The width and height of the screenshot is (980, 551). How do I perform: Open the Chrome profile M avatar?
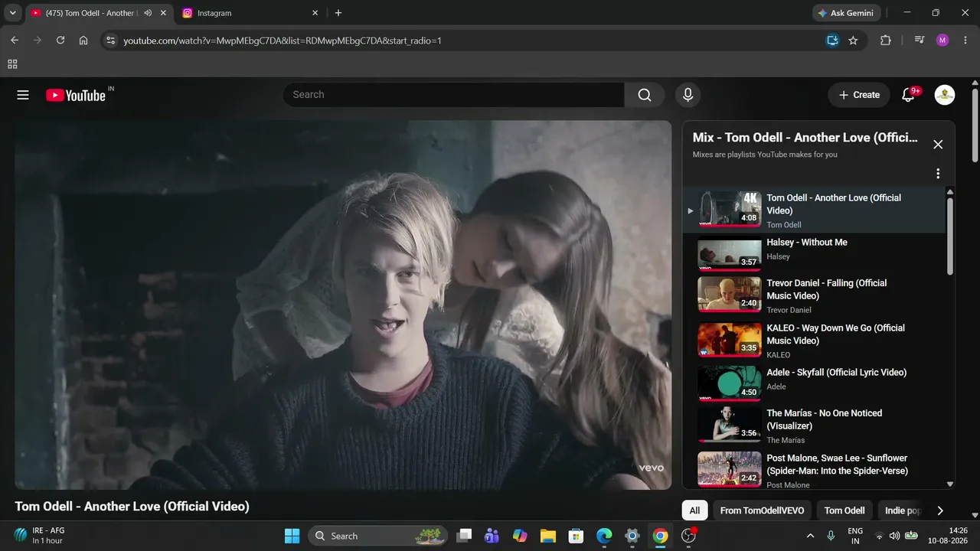tap(942, 41)
